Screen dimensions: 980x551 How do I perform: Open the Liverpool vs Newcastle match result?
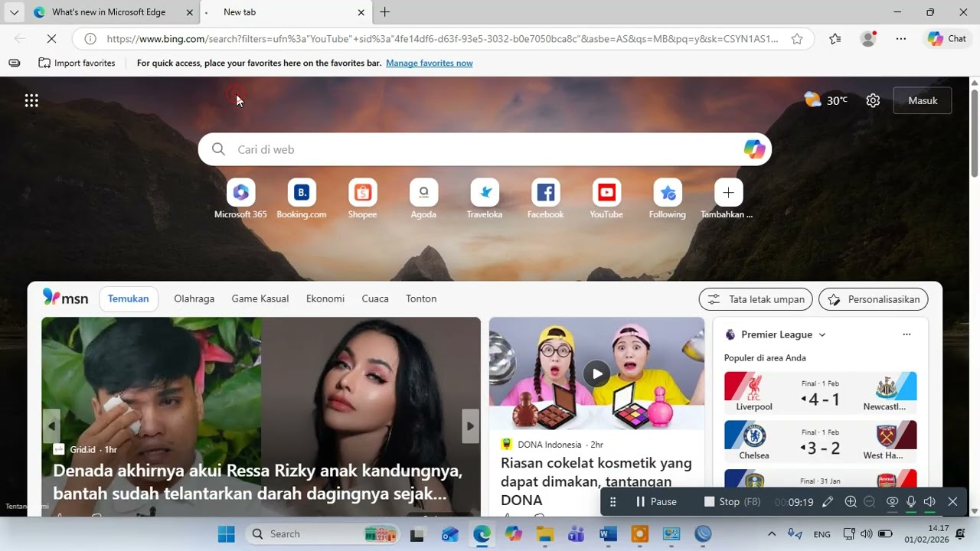820,393
